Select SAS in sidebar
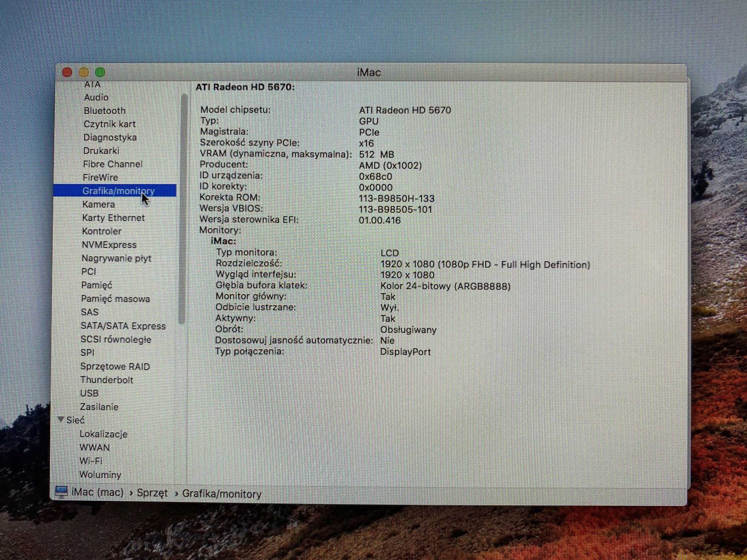The height and width of the screenshot is (560, 747). 90,312
